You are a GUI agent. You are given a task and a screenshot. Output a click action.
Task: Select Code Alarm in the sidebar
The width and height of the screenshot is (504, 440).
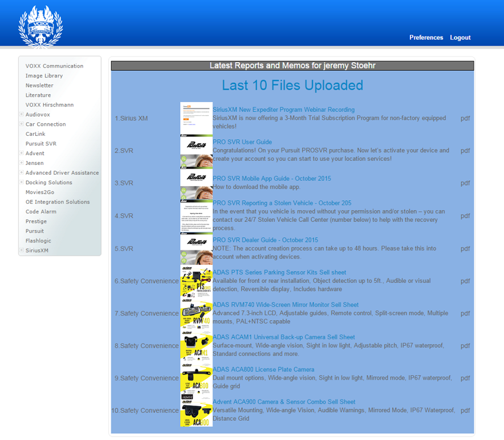pos(41,211)
